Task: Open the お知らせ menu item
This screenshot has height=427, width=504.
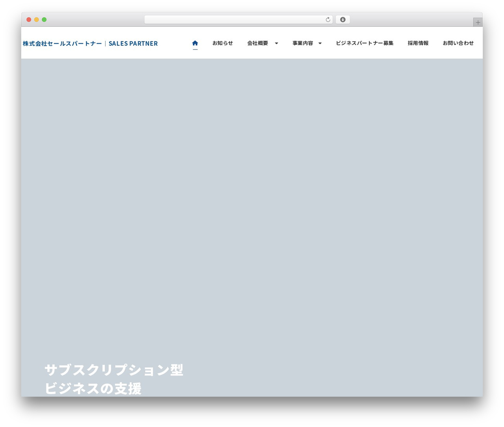Action: point(222,43)
